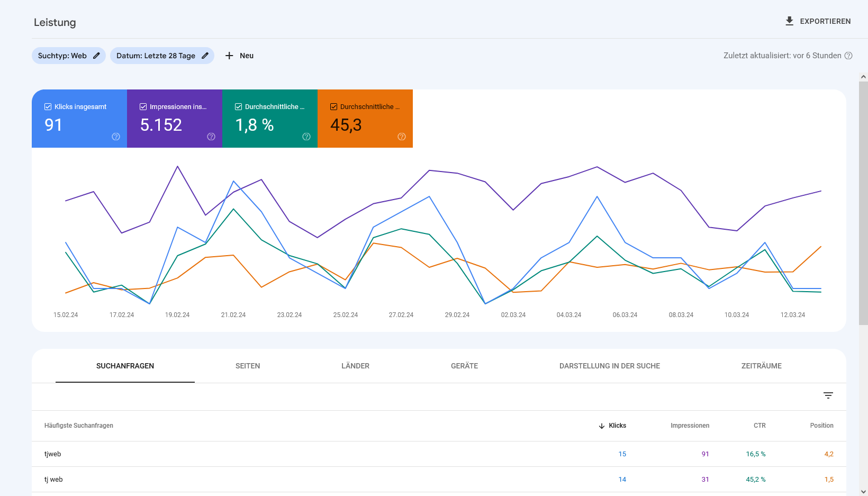Viewport: 868px width, 496px height.
Task: Click the export download icon
Action: tap(789, 21)
